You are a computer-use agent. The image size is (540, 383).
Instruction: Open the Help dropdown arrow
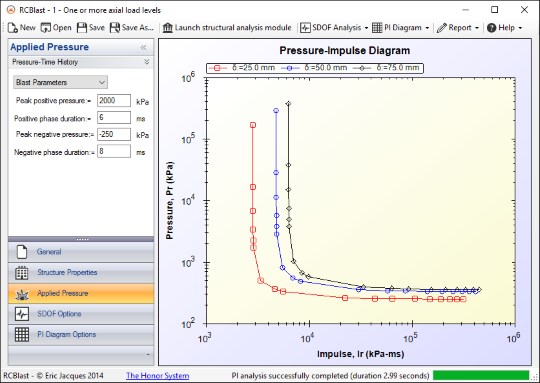(x=520, y=28)
